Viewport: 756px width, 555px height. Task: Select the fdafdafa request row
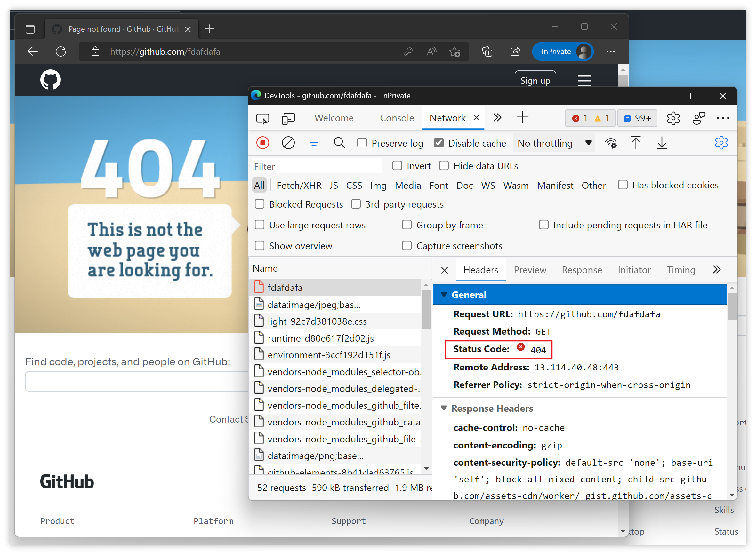pyautogui.click(x=335, y=288)
